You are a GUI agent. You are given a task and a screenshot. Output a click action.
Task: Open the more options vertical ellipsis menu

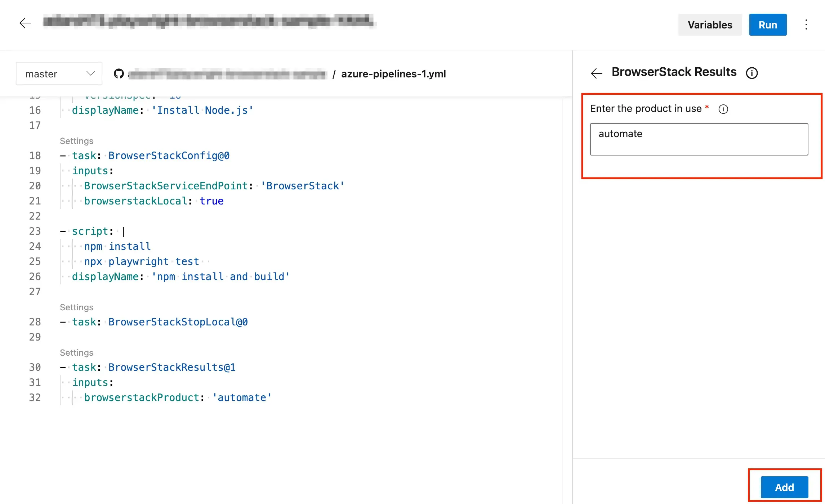[806, 25]
